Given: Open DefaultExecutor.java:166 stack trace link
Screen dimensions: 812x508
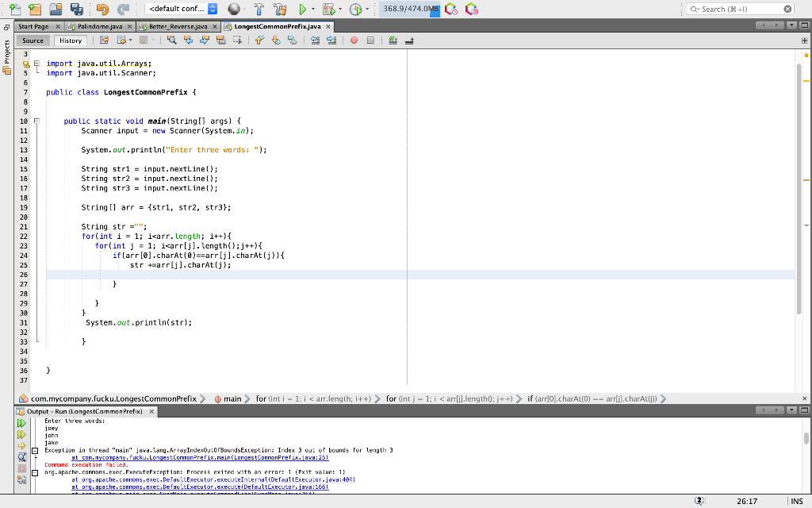Looking at the screenshot, I should point(200,487).
